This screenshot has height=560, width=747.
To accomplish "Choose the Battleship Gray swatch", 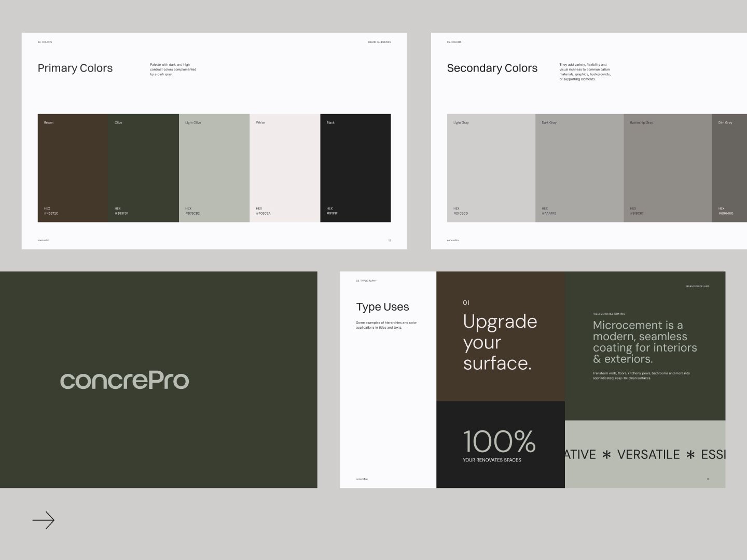I will pos(668,168).
